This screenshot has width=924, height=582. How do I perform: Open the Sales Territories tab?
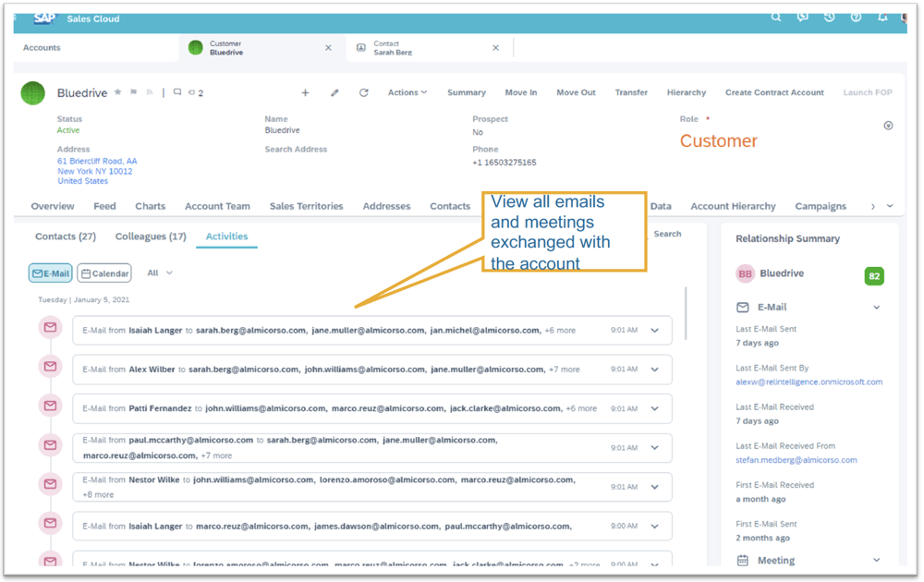pyautogui.click(x=307, y=206)
